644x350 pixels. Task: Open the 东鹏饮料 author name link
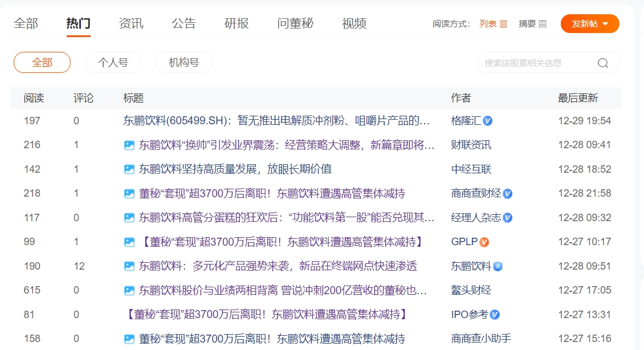[471, 266]
